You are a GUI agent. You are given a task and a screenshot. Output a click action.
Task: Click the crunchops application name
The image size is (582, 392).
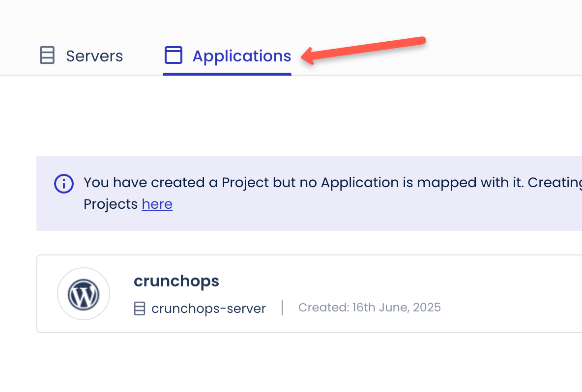176,281
